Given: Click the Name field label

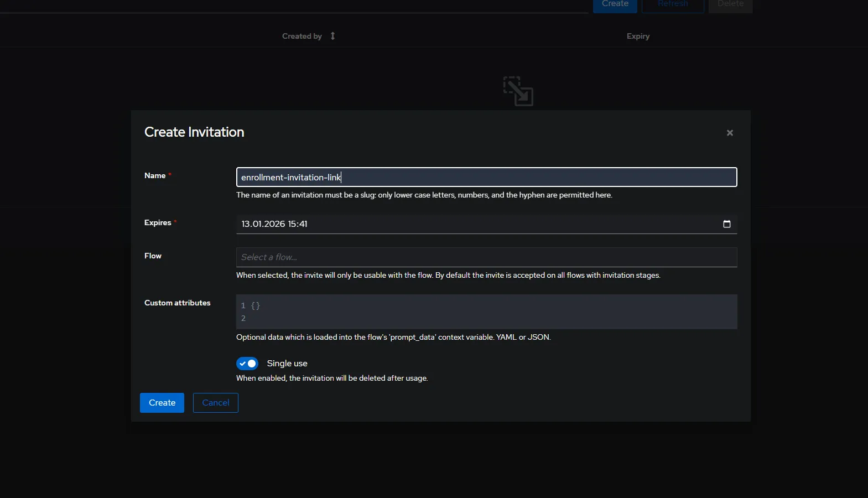Looking at the screenshot, I should click(x=155, y=175).
